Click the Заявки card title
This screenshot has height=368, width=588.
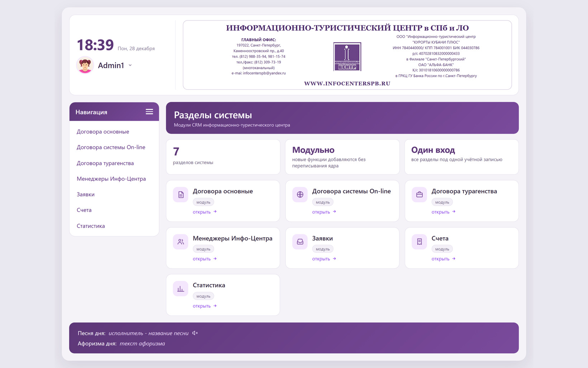tap(322, 238)
